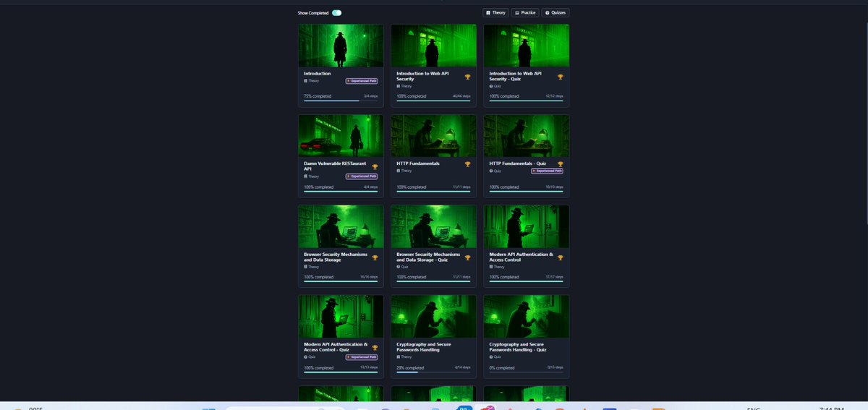This screenshot has height=410, width=868.
Task: Click Experienced Path badge on Introduction card
Action: [x=362, y=81]
